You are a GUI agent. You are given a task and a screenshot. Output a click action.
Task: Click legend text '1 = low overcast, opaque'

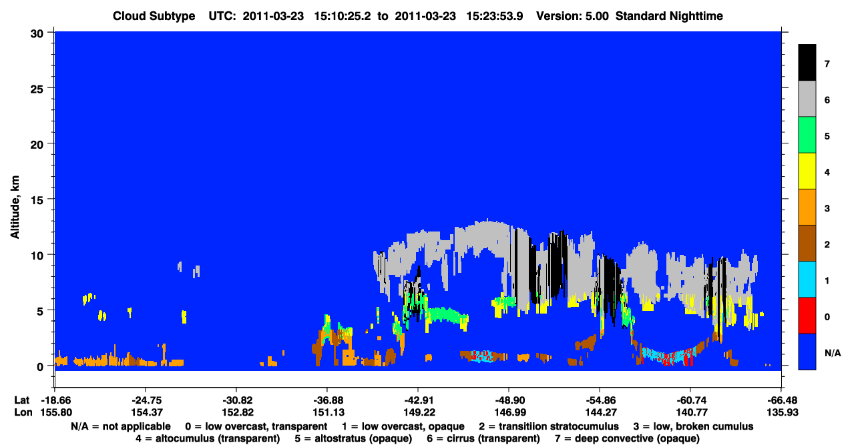coord(403,426)
